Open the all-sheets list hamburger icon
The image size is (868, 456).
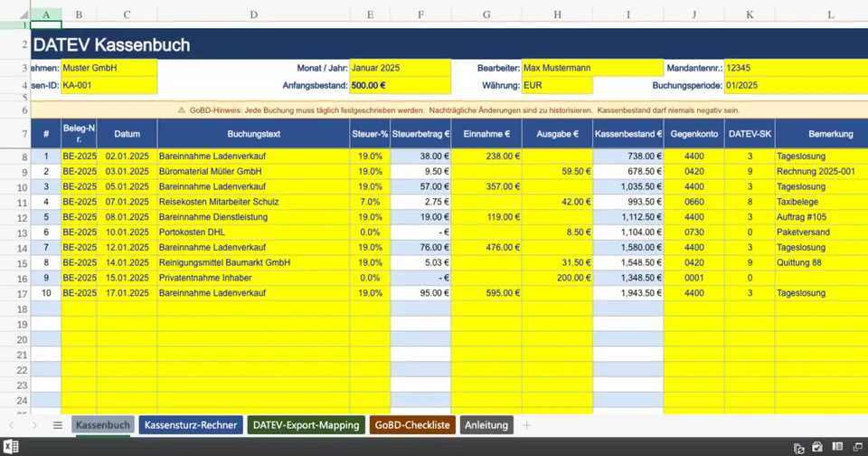point(58,425)
